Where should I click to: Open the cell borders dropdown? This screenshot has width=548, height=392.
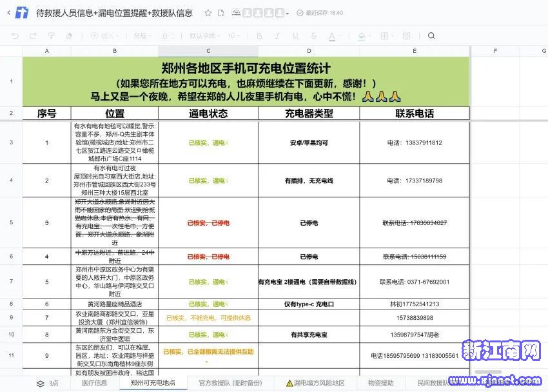(x=386, y=35)
